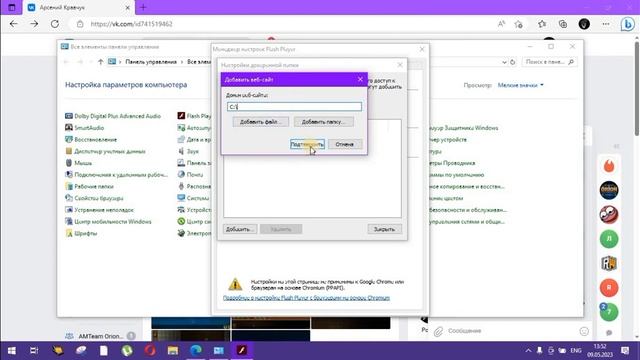Open Звук control panel item
This screenshot has width=640, height=360.
click(188, 151)
